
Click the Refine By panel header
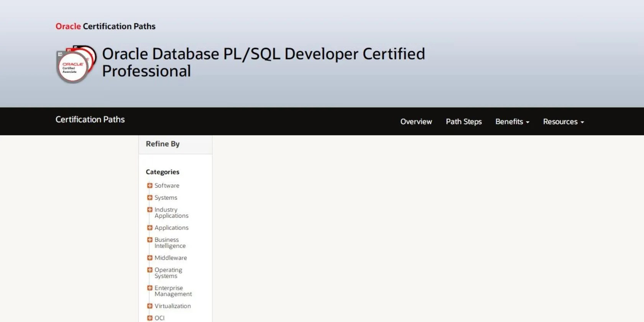(x=175, y=144)
